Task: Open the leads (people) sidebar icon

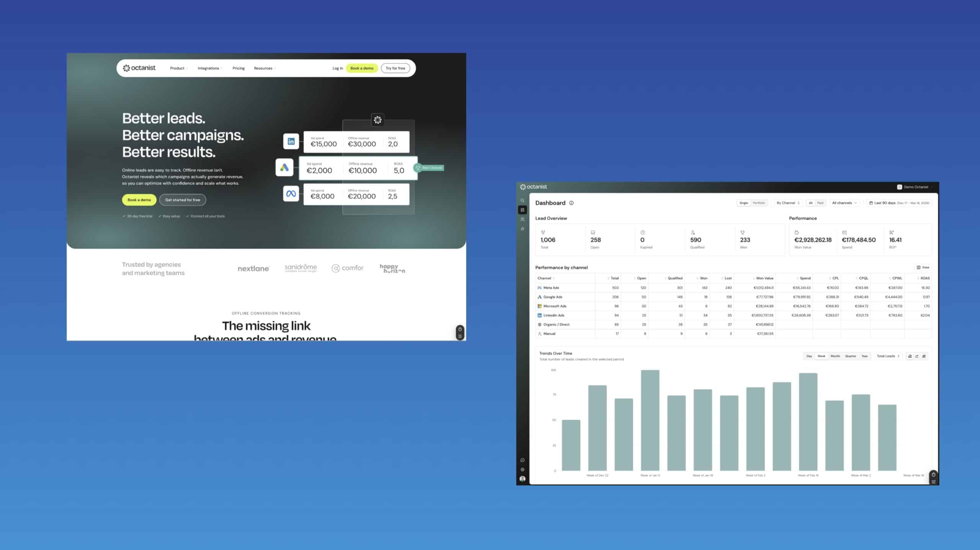Action: pos(522,220)
